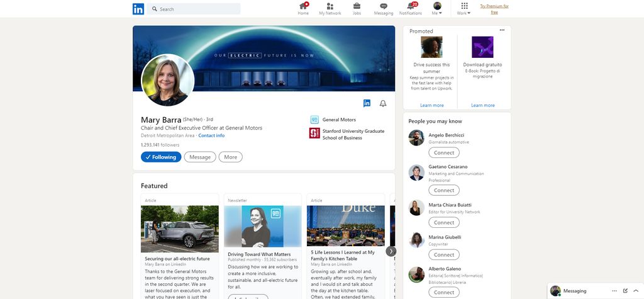Open the General Motors company link
The width and height of the screenshot is (644, 299).
coord(339,120)
